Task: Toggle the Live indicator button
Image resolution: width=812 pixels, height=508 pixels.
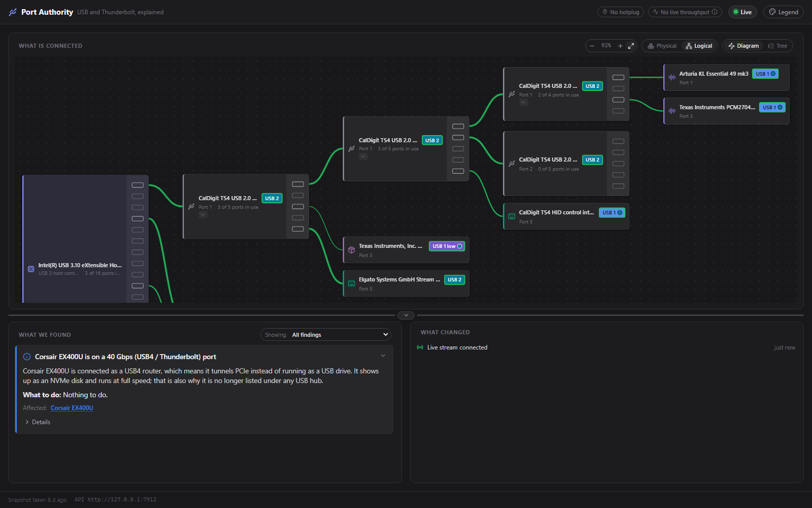Action: coord(742,12)
